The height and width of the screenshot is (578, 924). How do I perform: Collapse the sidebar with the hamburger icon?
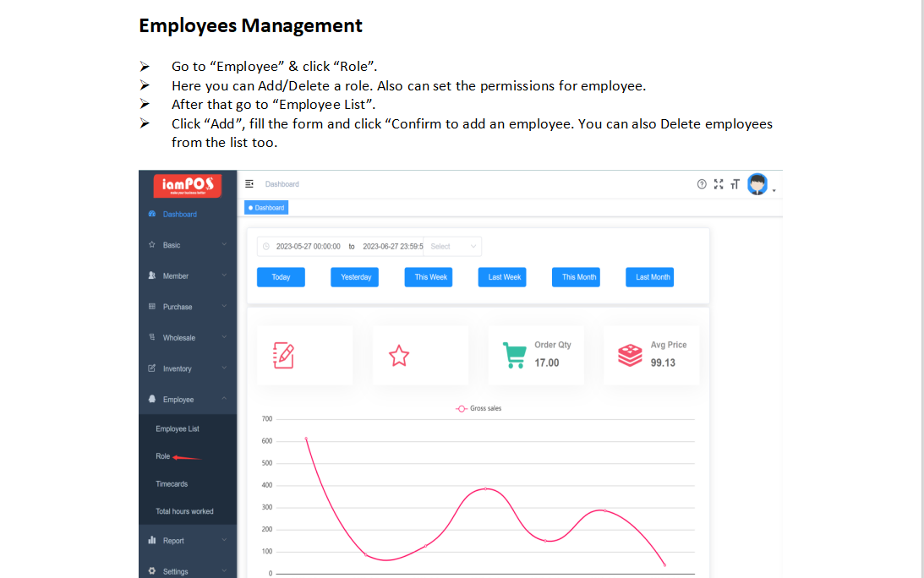249,184
